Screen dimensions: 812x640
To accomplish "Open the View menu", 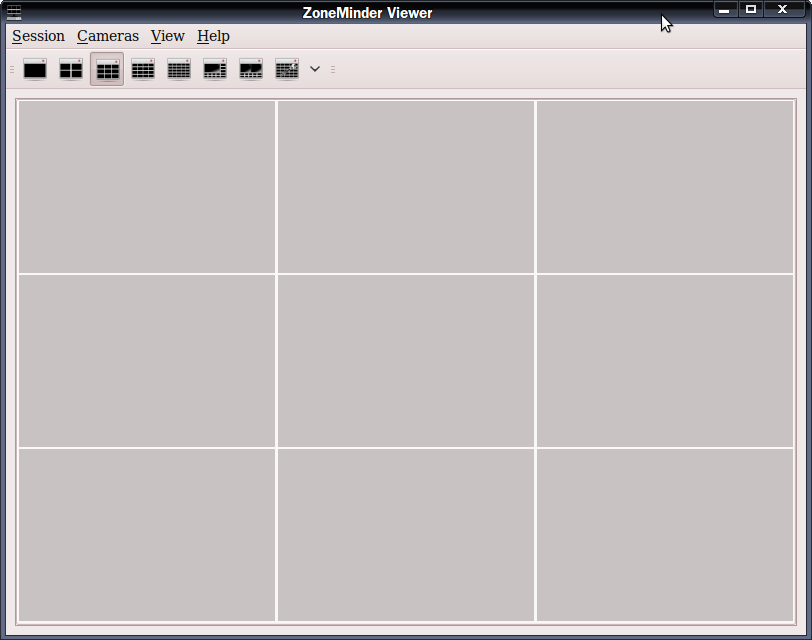I will coord(167,36).
